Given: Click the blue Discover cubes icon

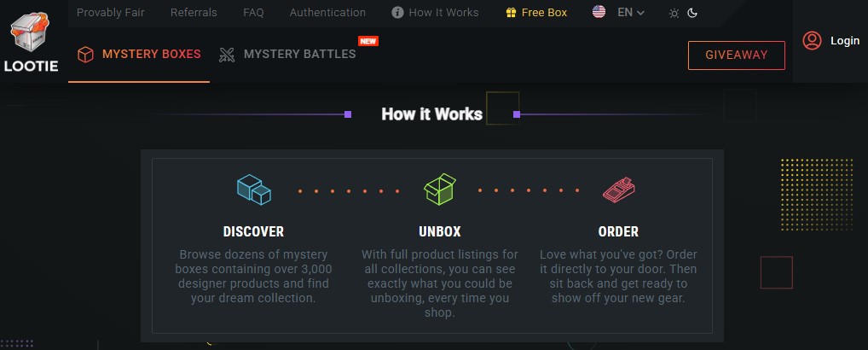Looking at the screenshot, I should 253,190.
